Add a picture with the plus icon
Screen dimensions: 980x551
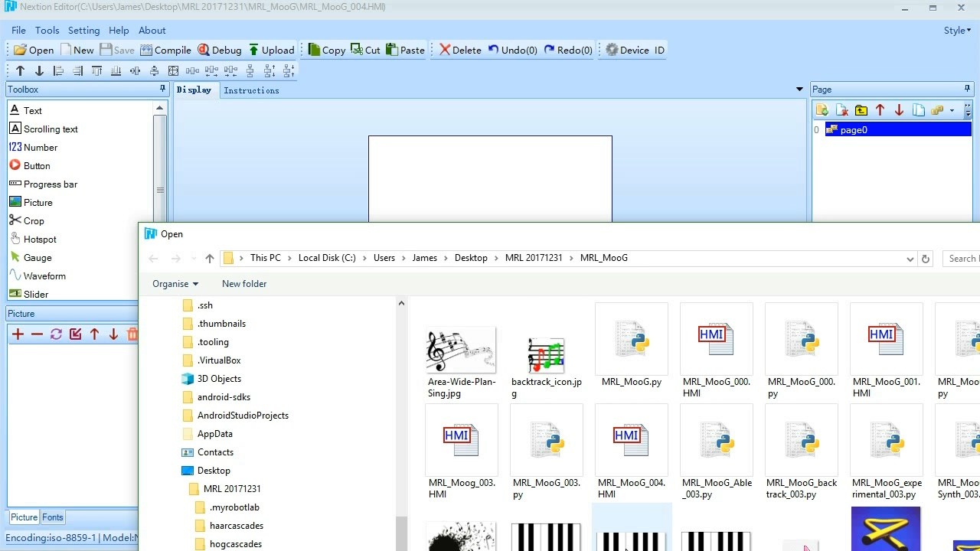pyautogui.click(x=18, y=334)
